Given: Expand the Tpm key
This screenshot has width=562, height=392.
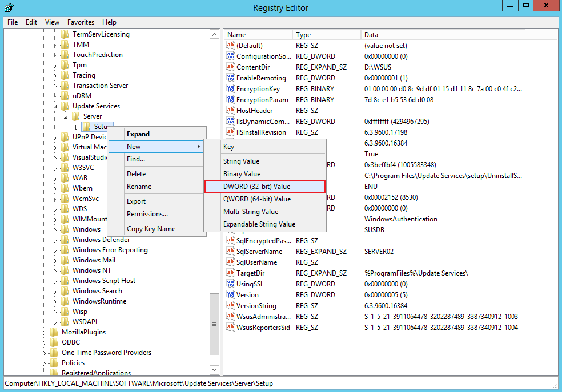Looking at the screenshot, I should (55, 66).
